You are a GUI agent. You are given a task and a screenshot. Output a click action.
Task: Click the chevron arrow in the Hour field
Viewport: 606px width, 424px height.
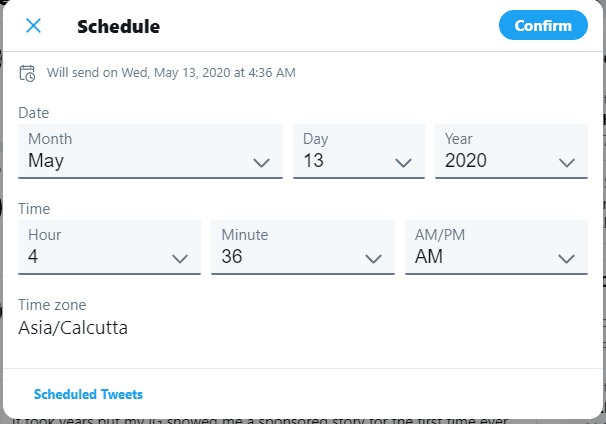tap(181, 258)
